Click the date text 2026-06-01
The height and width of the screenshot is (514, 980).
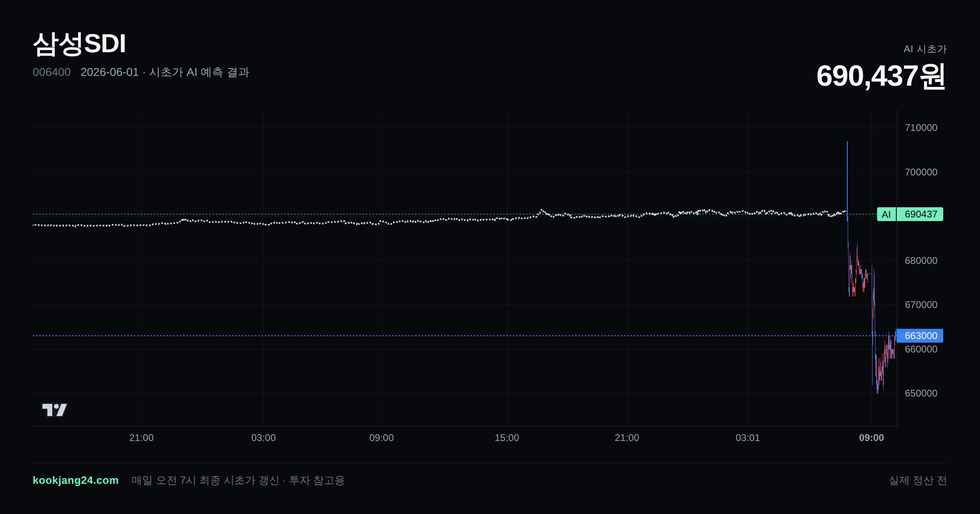(x=109, y=72)
